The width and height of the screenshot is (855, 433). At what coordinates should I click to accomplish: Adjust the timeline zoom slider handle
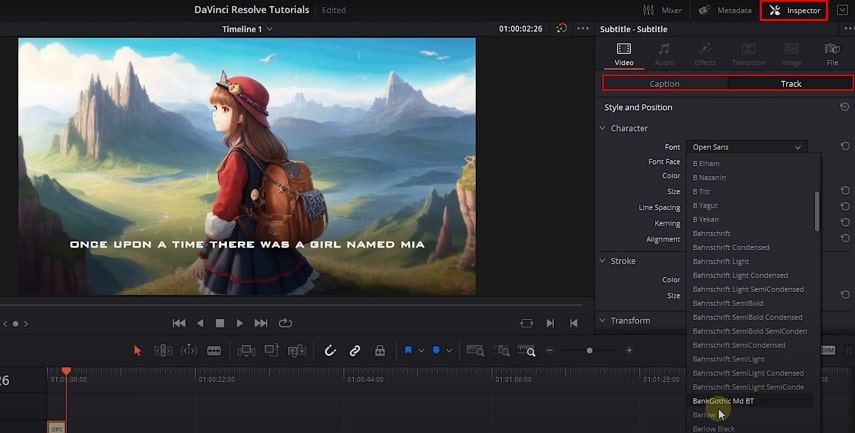click(589, 350)
